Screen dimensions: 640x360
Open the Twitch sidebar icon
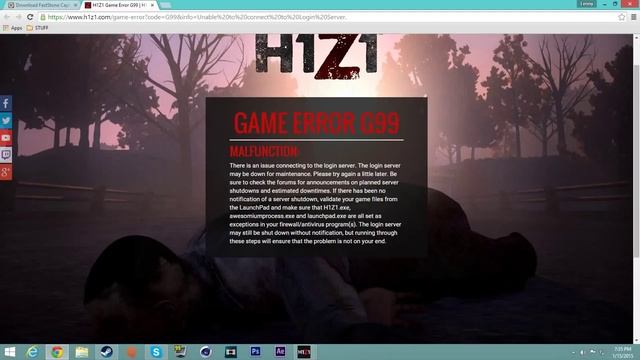click(x=6, y=155)
